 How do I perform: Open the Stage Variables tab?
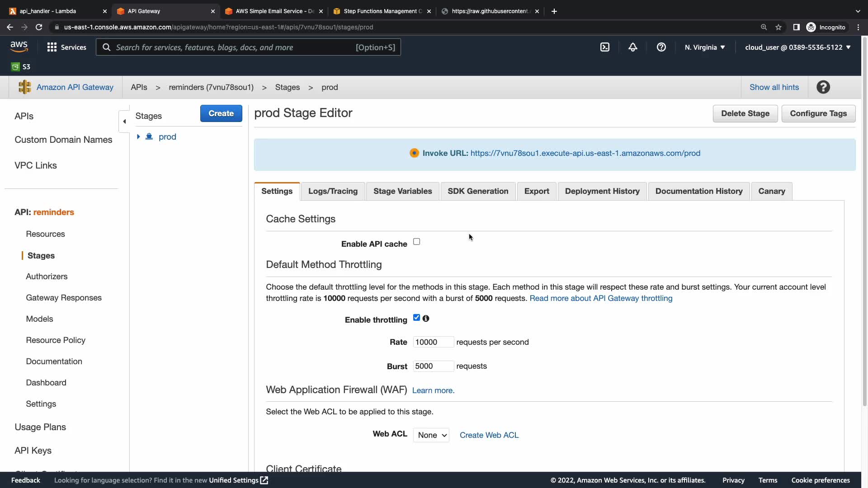(402, 191)
